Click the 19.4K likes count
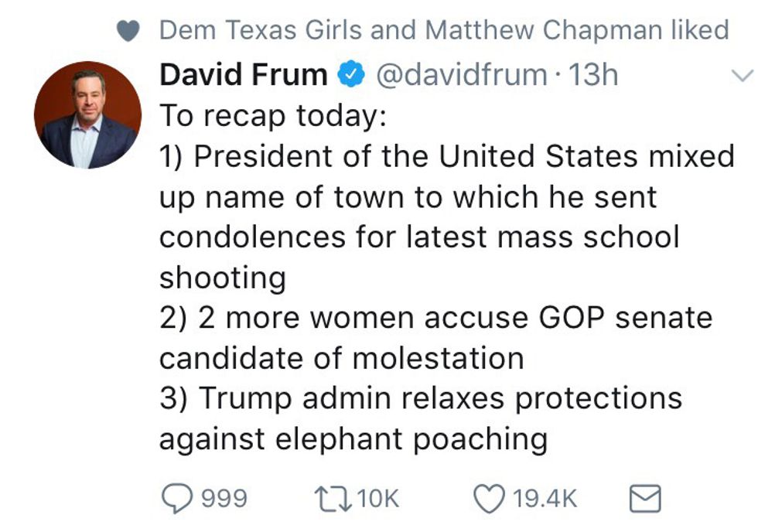This screenshot has width=758, height=532. (x=545, y=499)
